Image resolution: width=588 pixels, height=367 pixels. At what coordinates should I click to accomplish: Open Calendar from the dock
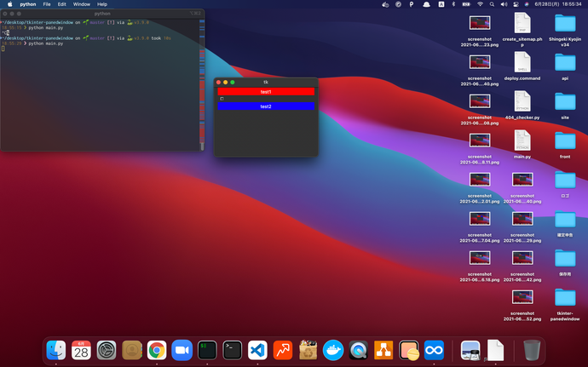pyautogui.click(x=81, y=350)
